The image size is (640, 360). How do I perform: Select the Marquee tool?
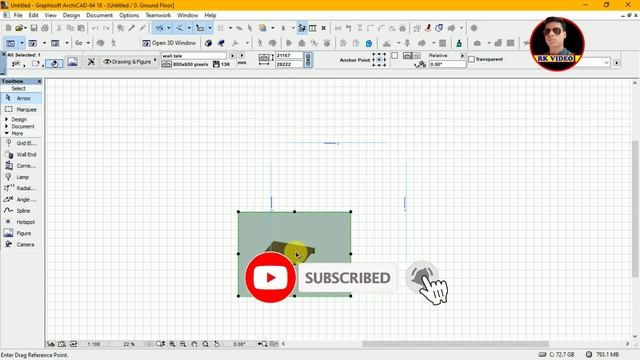(21, 109)
